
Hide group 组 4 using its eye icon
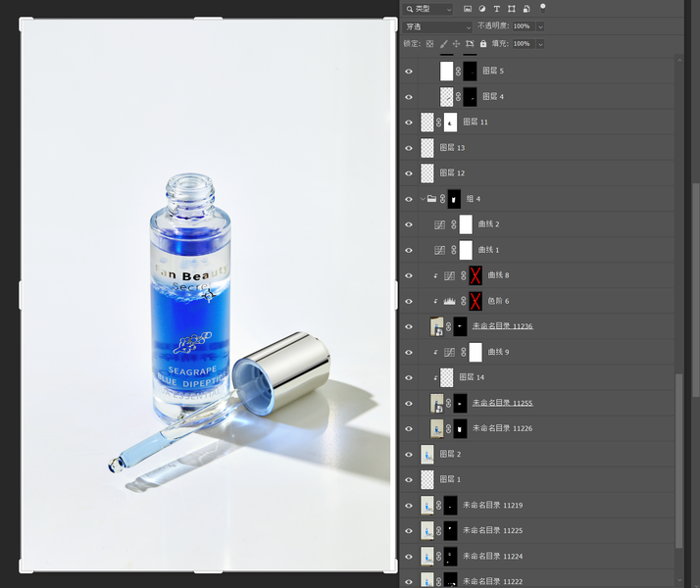click(409, 199)
